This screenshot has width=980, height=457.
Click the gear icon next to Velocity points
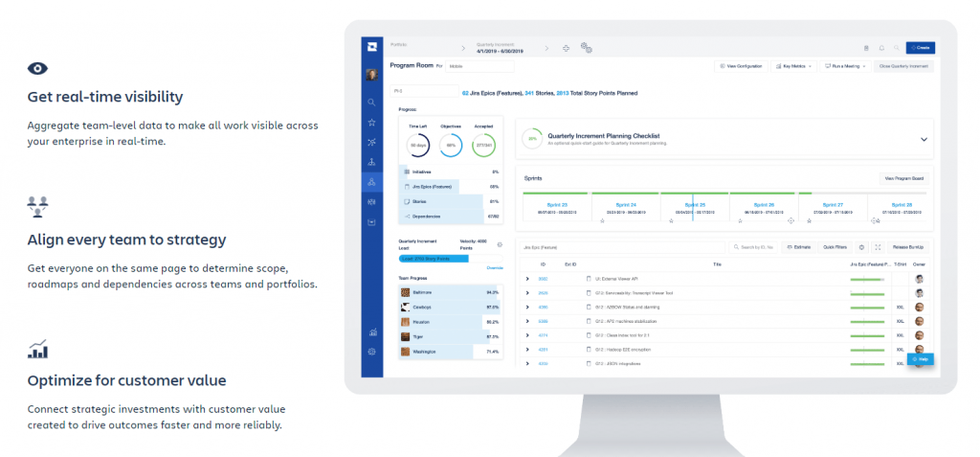coord(500,245)
